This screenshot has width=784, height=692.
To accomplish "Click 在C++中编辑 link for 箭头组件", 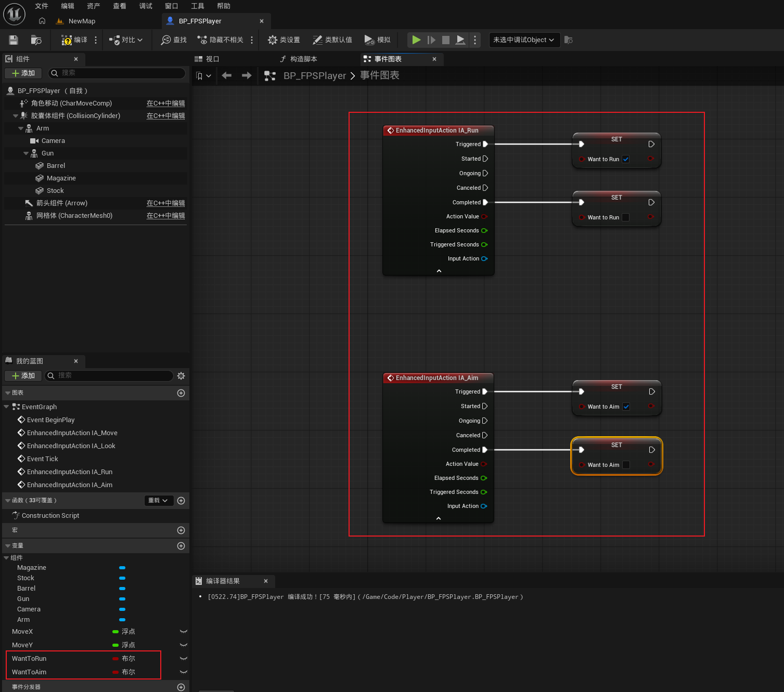I will 165,203.
